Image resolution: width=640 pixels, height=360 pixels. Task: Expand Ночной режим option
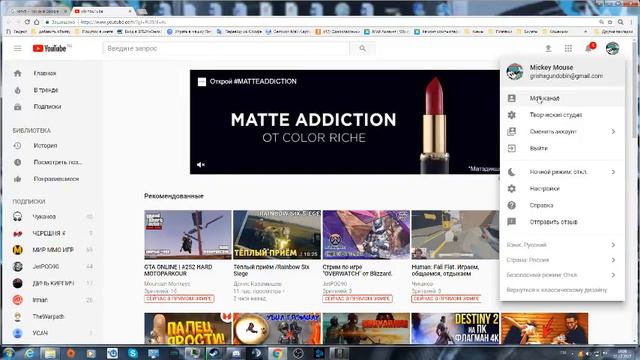point(562,172)
